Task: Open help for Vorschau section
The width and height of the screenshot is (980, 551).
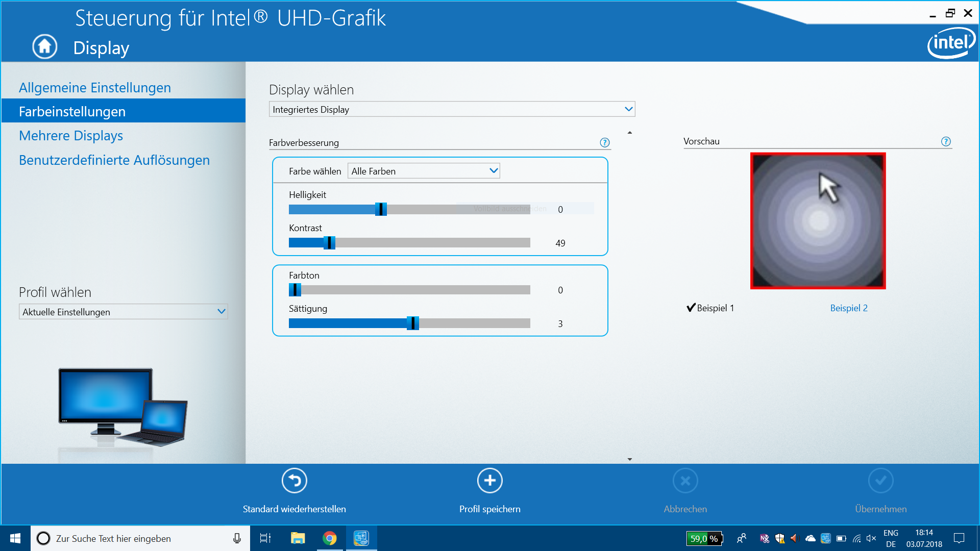Action: tap(946, 142)
